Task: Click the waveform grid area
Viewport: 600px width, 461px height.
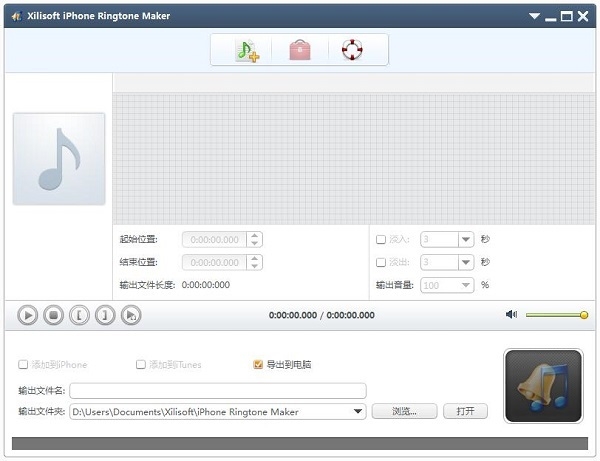Action: 354,159
